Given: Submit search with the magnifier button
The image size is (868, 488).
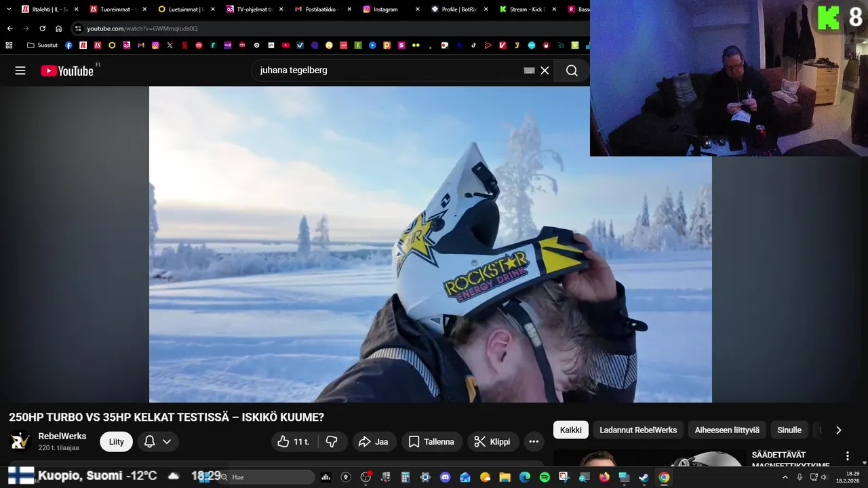Looking at the screenshot, I should (x=572, y=70).
